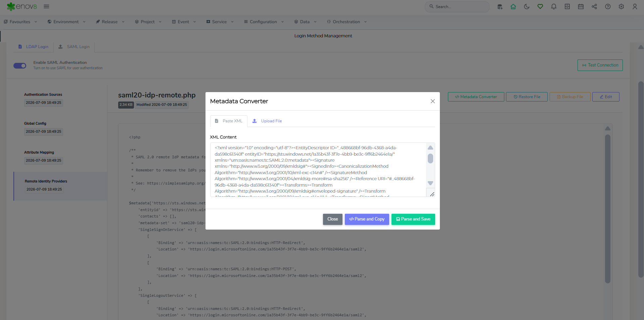Image resolution: width=644 pixels, height=320 pixels.
Task: Close the Metadata Converter dialog with X
Action: coord(432,101)
